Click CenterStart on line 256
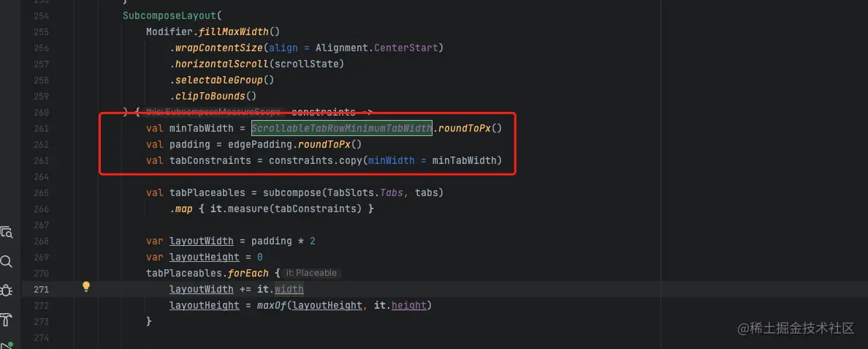 point(406,48)
